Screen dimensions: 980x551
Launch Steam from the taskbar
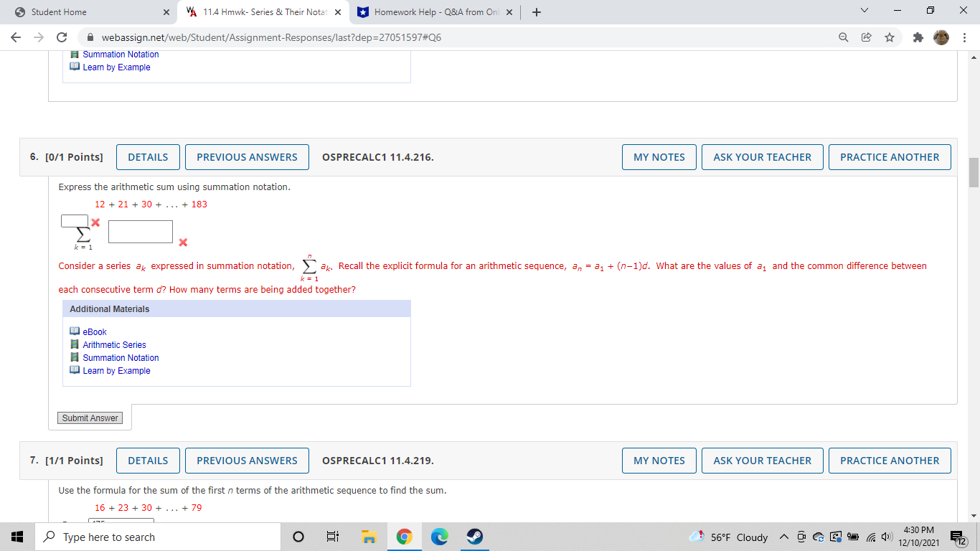click(473, 537)
